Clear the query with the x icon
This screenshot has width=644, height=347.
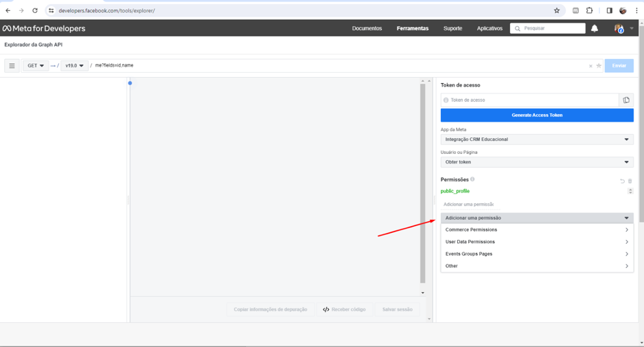click(x=590, y=66)
